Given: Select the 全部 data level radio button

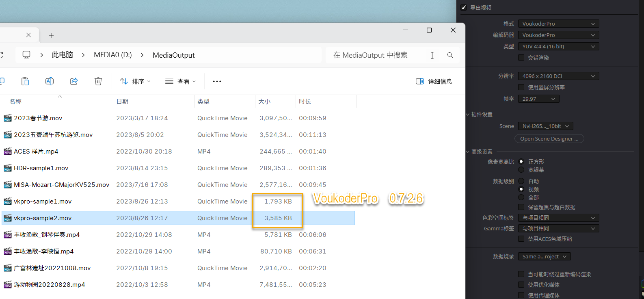Looking at the screenshot, I should (521, 197).
